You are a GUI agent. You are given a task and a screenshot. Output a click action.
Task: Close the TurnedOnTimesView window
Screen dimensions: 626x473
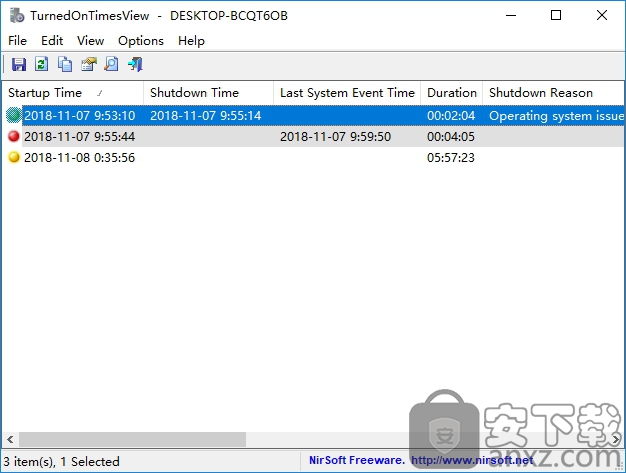point(602,16)
